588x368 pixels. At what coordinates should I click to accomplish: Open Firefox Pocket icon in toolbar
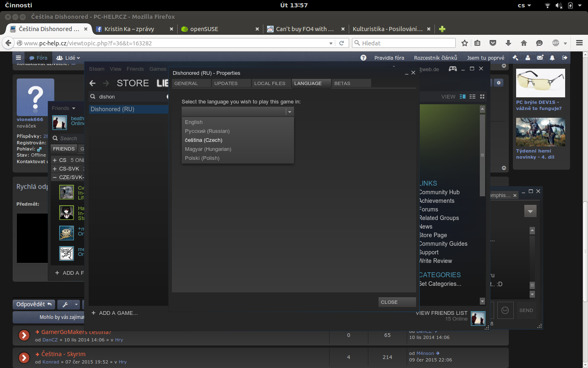[493, 43]
